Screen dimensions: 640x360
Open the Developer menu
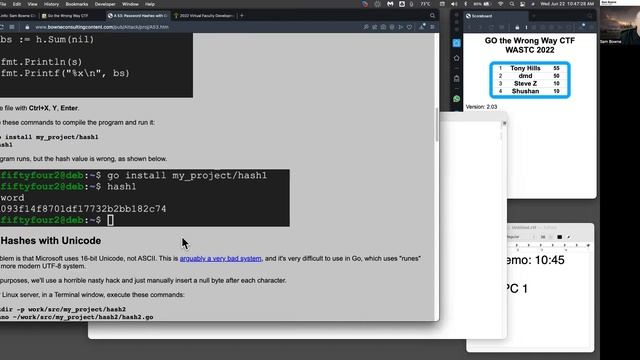tap(105, 4)
